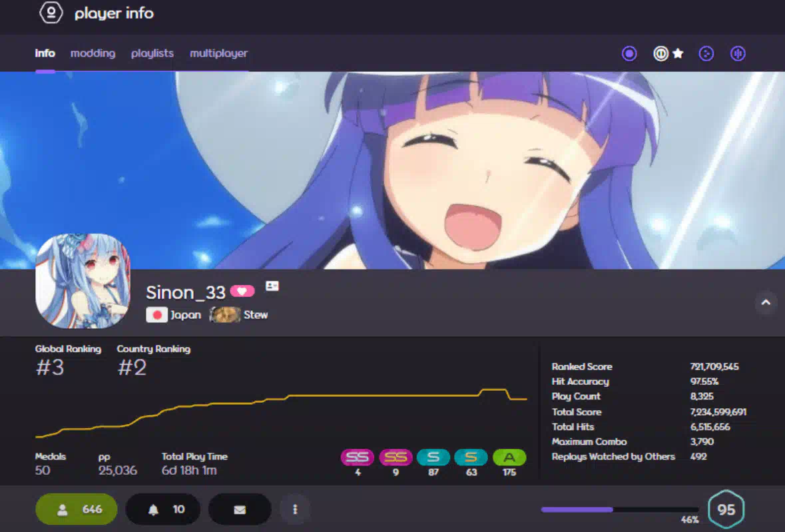Click the 46% level progress label
The image size is (785, 532).
(690, 520)
